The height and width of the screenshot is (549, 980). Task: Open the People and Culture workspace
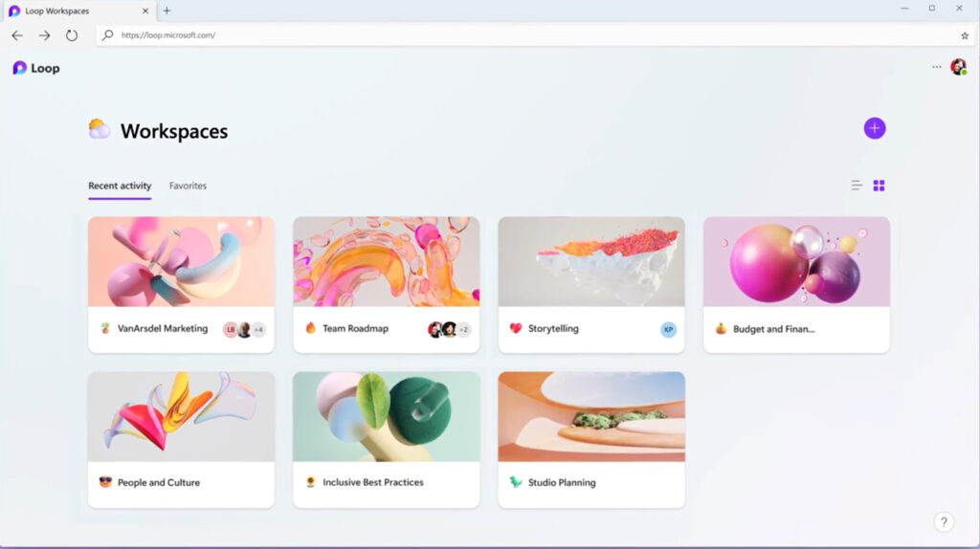(x=181, y=440)
